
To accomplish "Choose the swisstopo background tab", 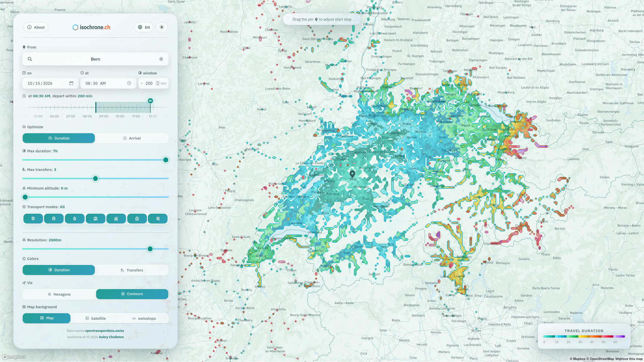I will 144,319.
